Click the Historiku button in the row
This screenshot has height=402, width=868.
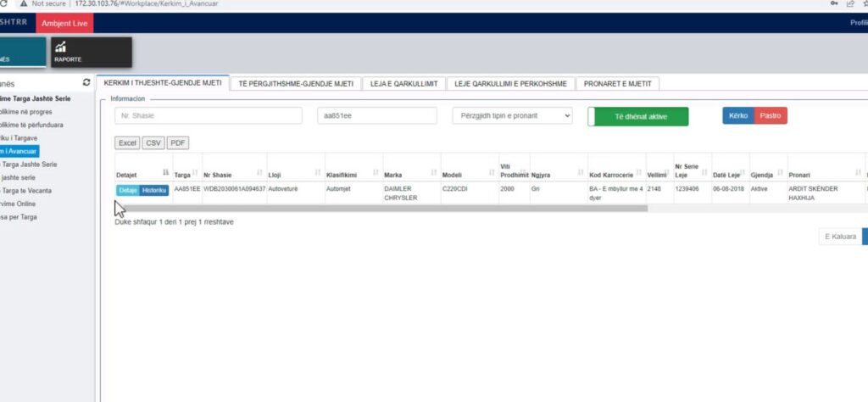154,190
